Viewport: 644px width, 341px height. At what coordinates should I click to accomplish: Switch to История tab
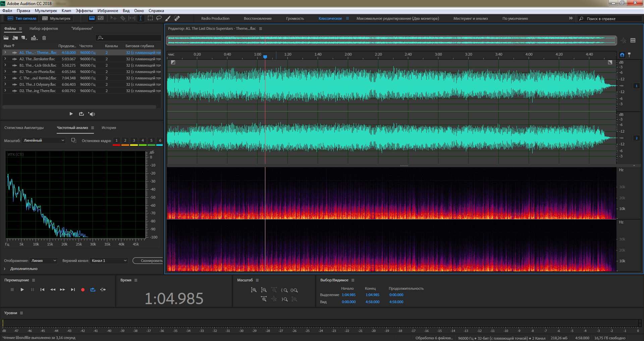109,128
